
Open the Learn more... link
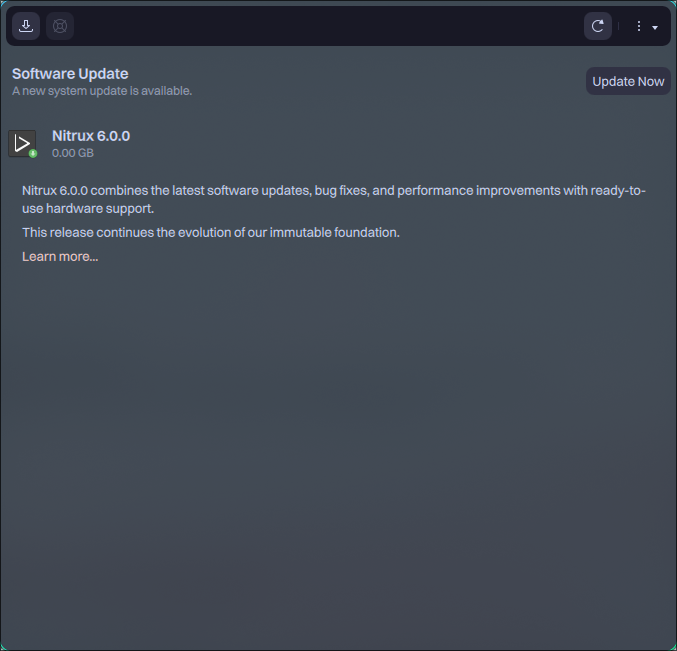60,257
